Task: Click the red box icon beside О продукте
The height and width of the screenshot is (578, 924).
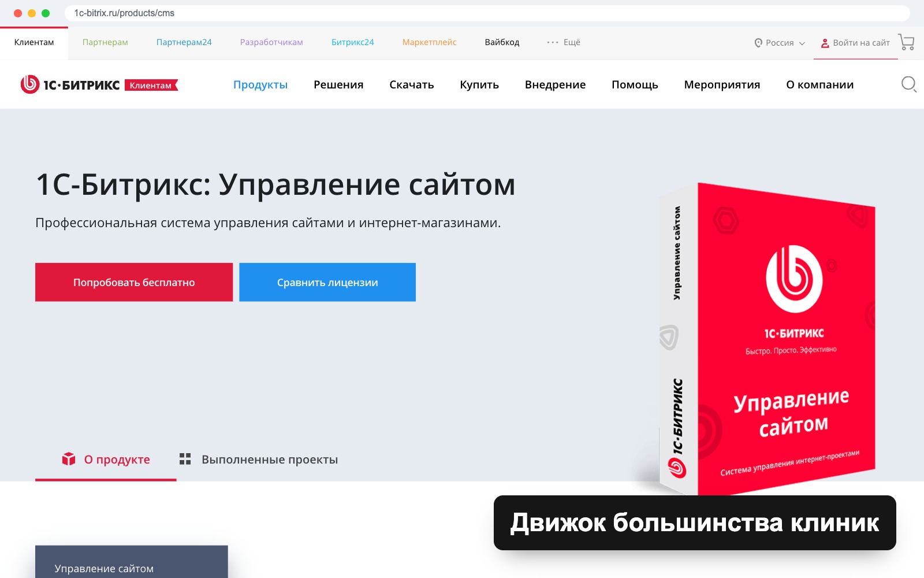Action: click(x=69, y=459)
